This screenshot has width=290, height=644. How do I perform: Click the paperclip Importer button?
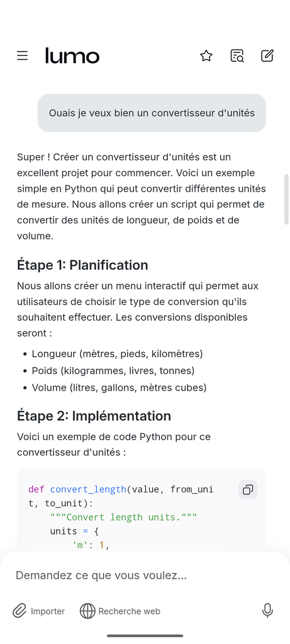[x=38, y=611]
